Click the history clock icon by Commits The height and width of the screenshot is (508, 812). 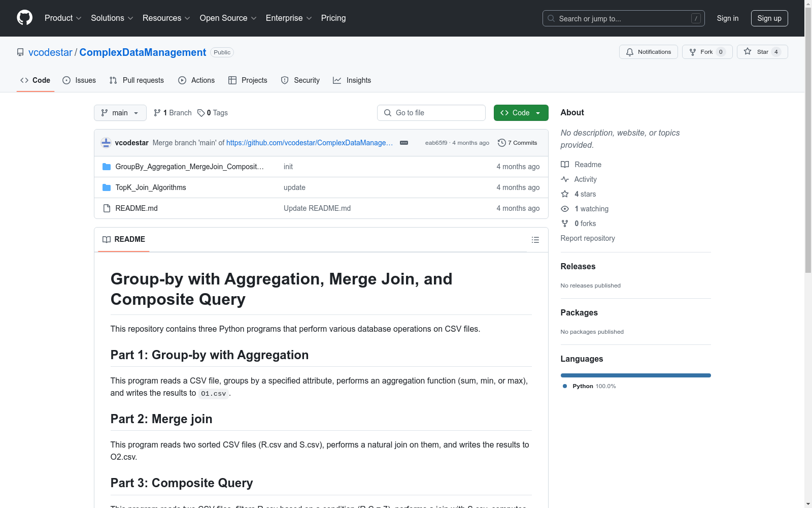502,143
